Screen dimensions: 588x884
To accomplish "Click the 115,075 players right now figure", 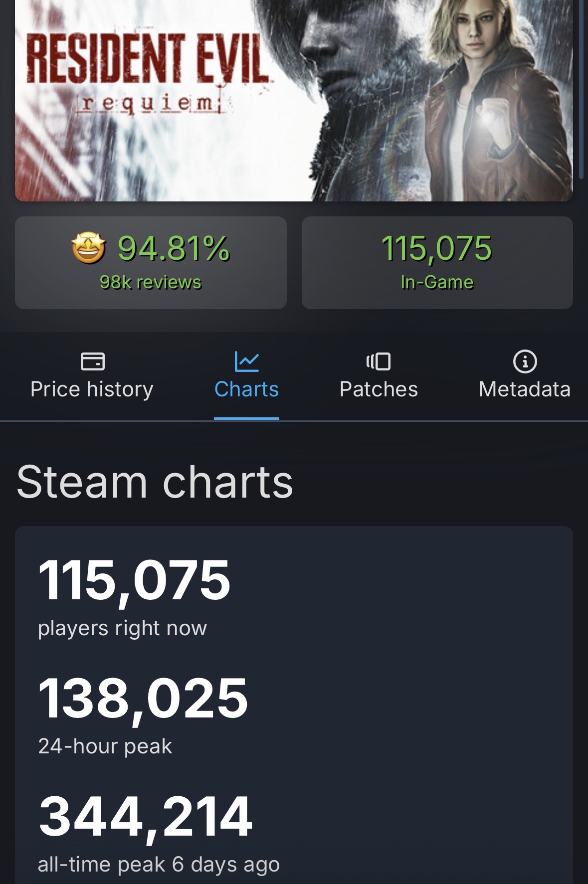I will pos(134,580).
